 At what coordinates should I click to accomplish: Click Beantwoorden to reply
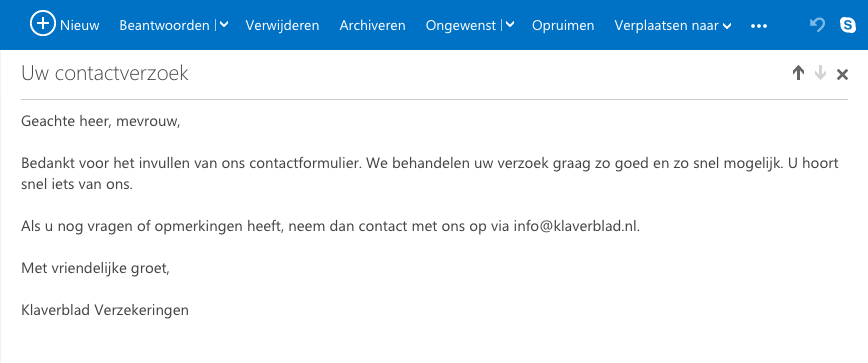164,25
